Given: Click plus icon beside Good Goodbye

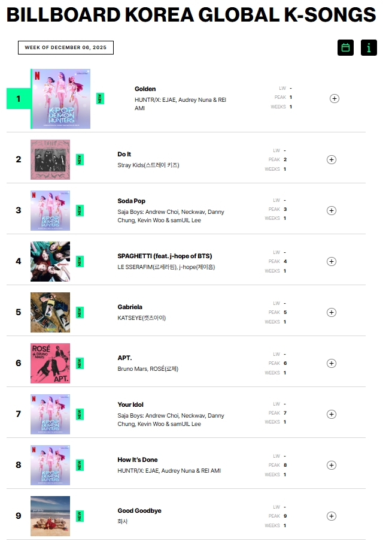Looking at the screenshot, I should (332, 516).
